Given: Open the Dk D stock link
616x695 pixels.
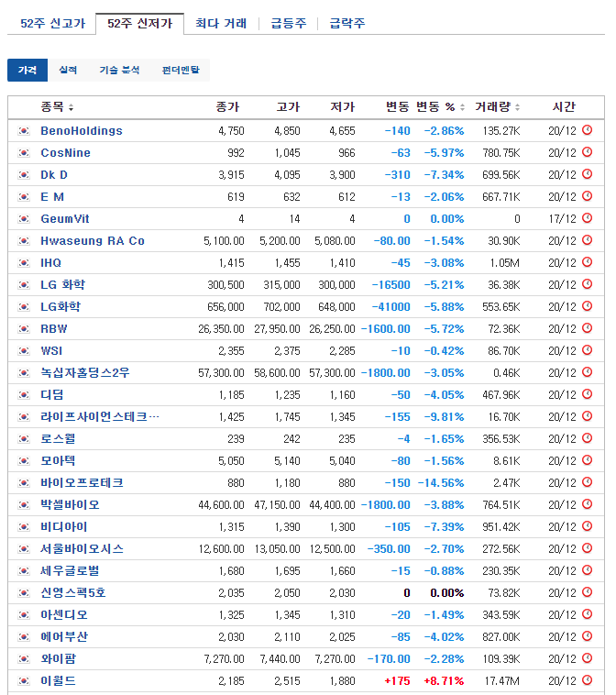Looking at the screenshot, I should click(54, 175).
